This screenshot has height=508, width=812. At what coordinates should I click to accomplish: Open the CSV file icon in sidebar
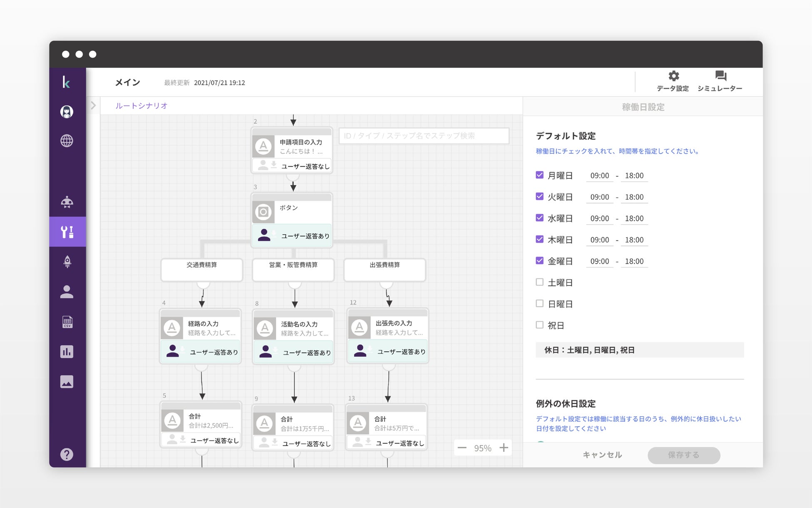click(67, 322)
